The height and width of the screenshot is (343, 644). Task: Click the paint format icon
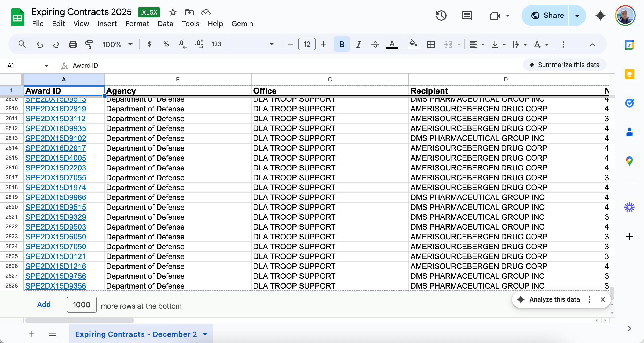[89, 45]
